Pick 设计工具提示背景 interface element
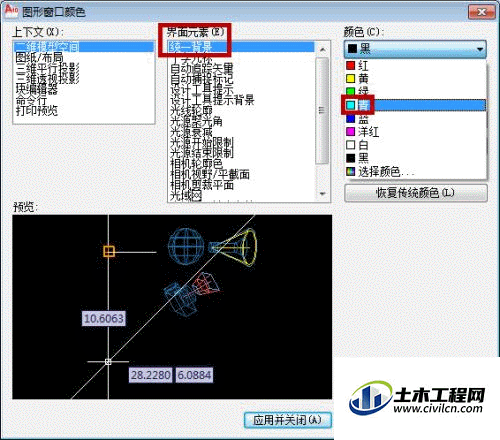Image resolution: width=500 pixels, height=440 pixels. click(x=212, y=100)
